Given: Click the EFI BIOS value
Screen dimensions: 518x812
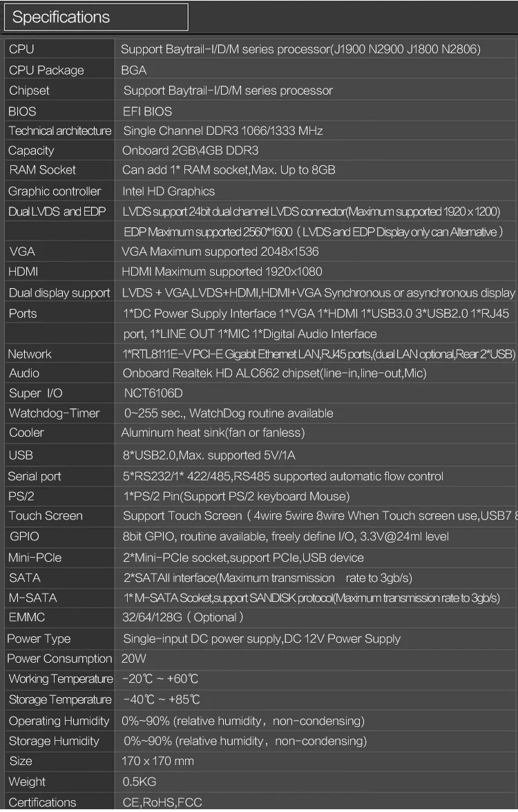Looking at the screenshot, I should click(x=148, y=111).
